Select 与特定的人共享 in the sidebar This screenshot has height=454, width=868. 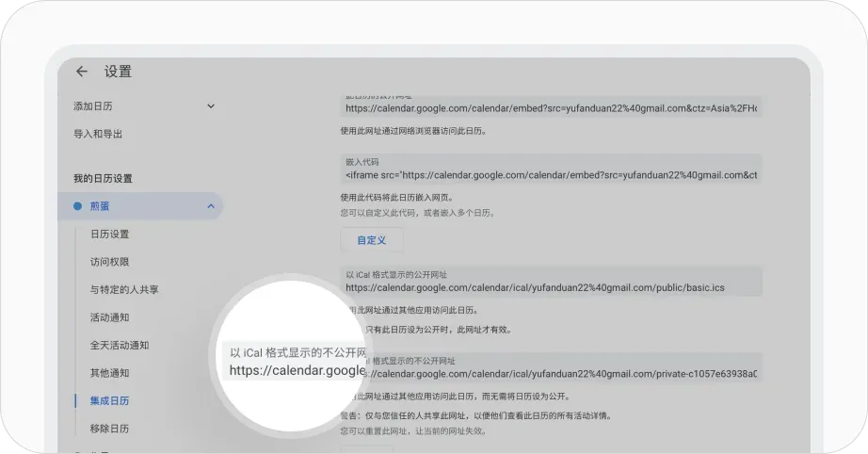coord(124,289)
